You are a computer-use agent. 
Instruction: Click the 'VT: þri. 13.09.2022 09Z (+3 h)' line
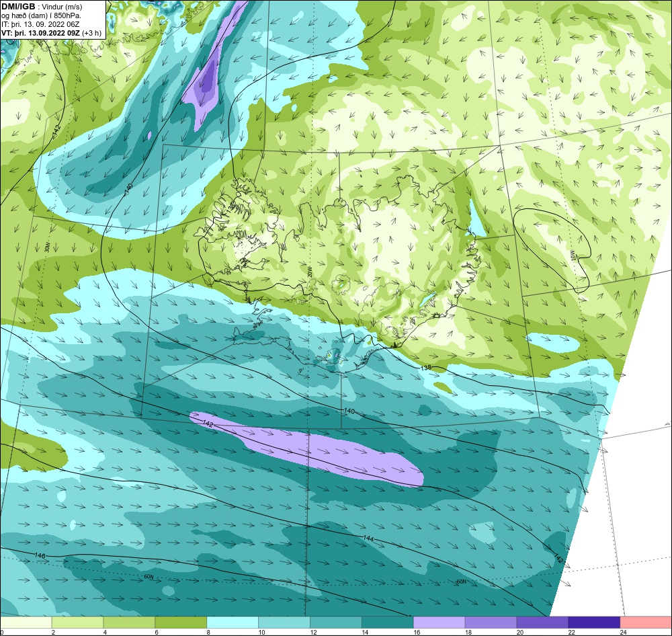pos(52,32)
